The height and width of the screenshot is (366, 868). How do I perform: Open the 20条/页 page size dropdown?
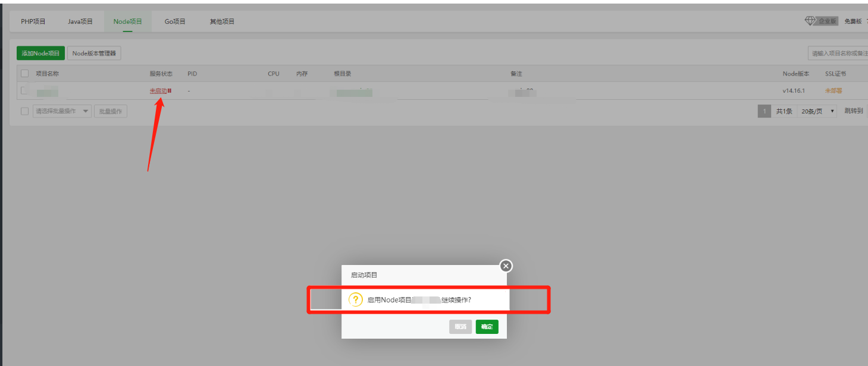[x=817, y=111]
